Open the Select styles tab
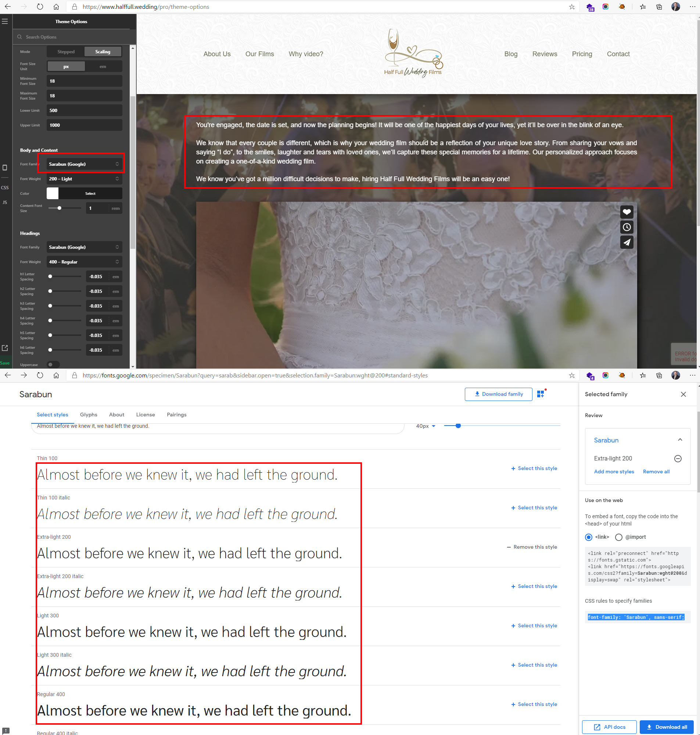This screenshot has height=735, width=700. 52,415
